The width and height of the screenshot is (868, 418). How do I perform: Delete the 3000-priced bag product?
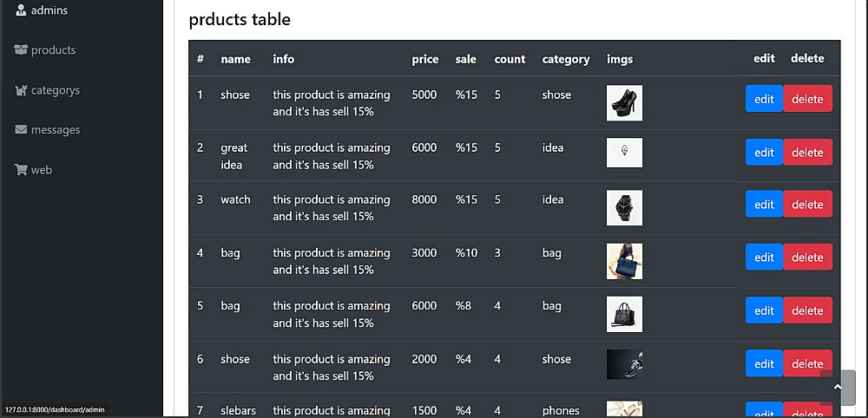[x=807, y=258]
